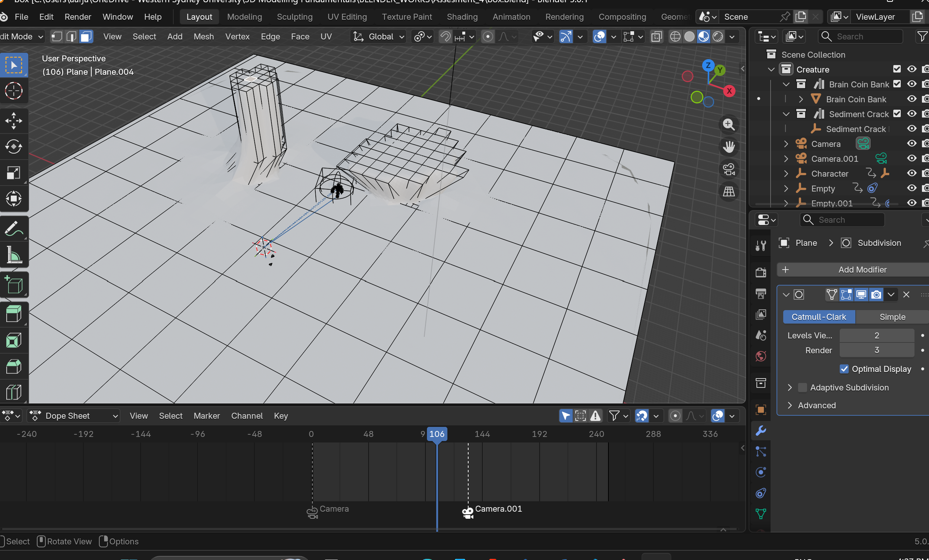The height and width of the screenshot is (560, 929).
Task: Uncheck the Creature collection checkbox
Action: click(897, 69)
